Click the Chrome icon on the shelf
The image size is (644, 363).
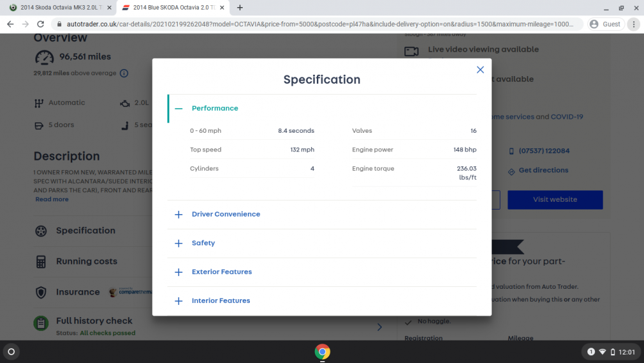pyautogui.click(x=323, y=352)
